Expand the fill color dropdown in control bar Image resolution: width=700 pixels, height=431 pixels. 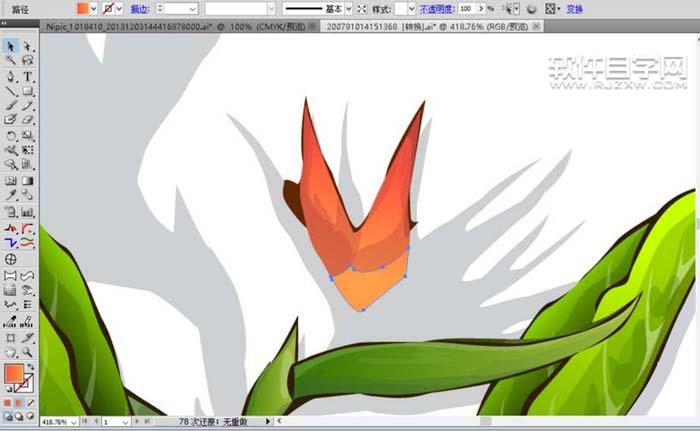(x=96, y=8)
